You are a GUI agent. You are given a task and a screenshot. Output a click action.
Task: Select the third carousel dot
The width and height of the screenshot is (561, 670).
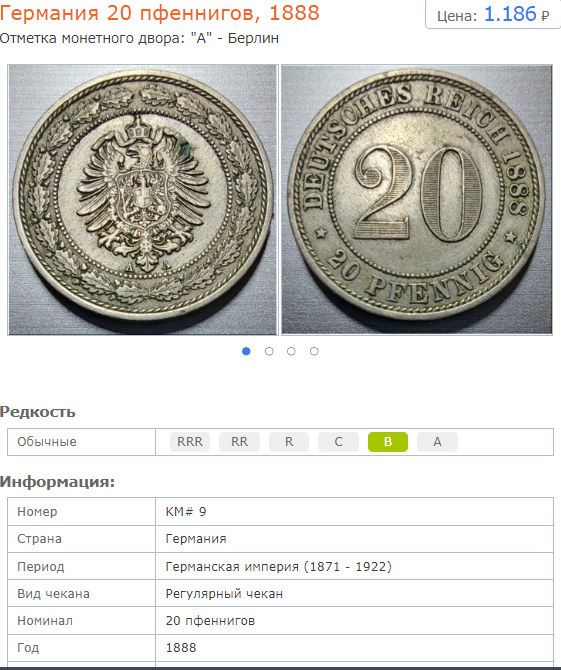tap(291, 351)
